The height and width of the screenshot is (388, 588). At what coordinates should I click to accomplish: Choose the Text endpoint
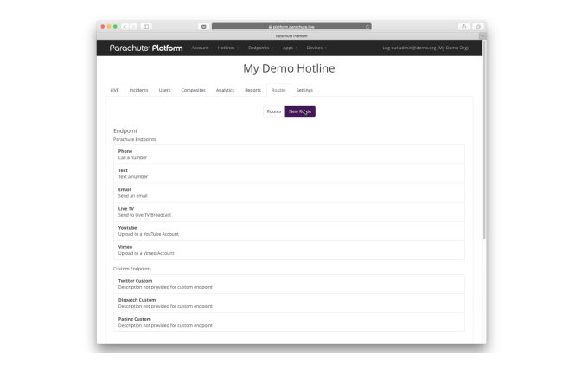289,174
